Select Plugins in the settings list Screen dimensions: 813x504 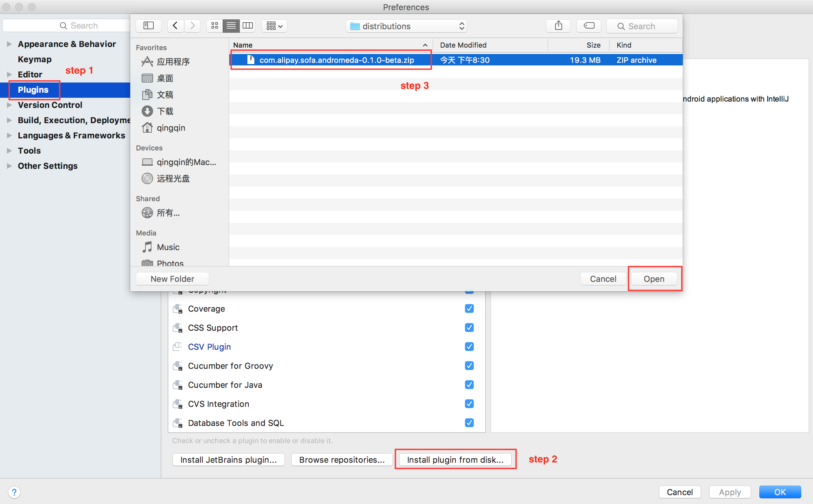[x=33, y=90]
